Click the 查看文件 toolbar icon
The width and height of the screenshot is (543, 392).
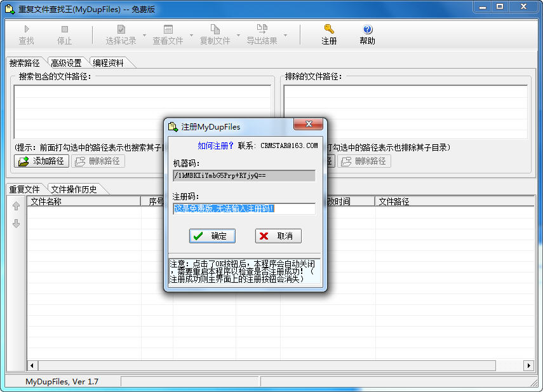tap(168, 29)
